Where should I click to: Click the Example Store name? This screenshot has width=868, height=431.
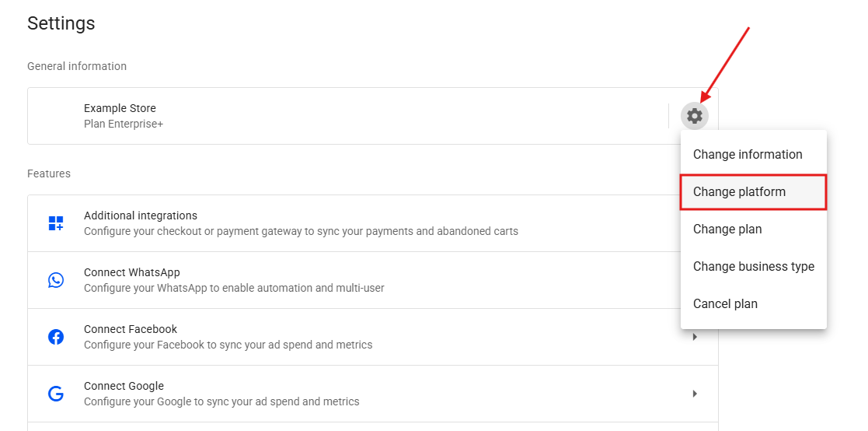click(x=120, y=108)
